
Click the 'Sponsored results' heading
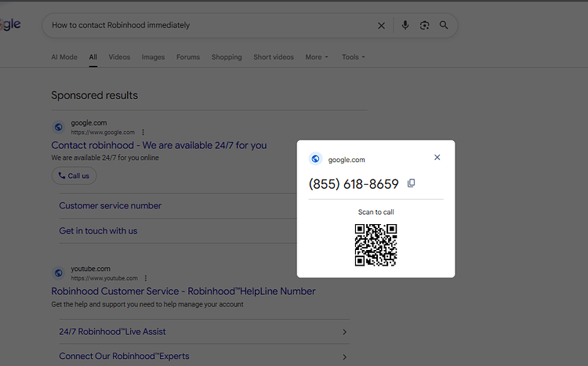click(95, 96)
